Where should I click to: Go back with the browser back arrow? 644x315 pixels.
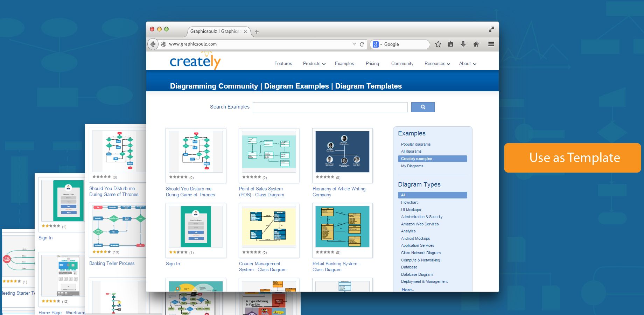(x=153, y=44)
